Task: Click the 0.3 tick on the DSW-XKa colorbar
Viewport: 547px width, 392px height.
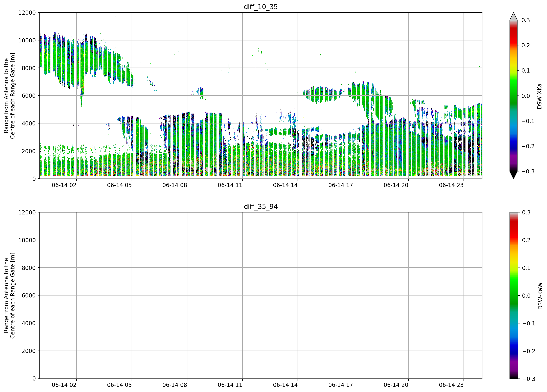Action: pos(526,20)
